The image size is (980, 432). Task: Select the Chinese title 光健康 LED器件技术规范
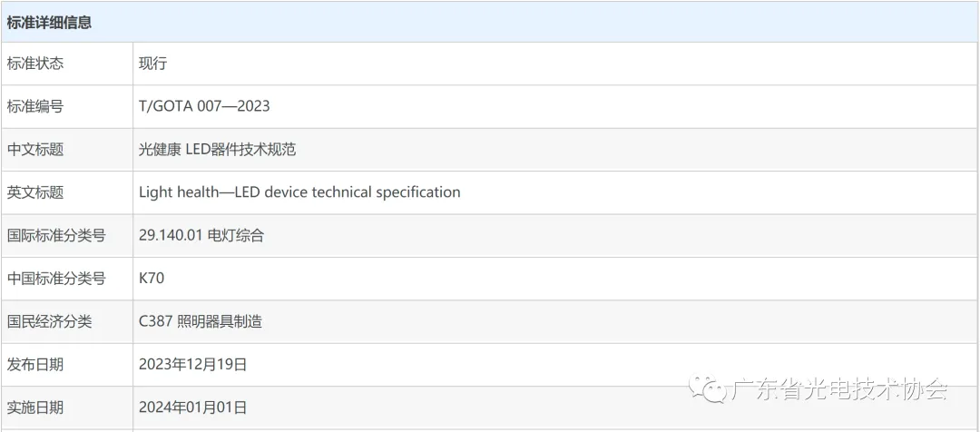[x=218, y=150]
